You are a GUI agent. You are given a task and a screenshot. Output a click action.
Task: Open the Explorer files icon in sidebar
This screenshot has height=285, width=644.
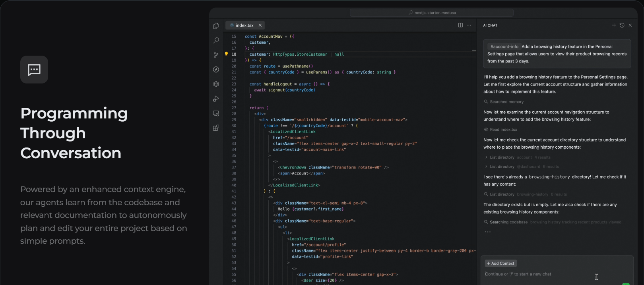(216, 26)
